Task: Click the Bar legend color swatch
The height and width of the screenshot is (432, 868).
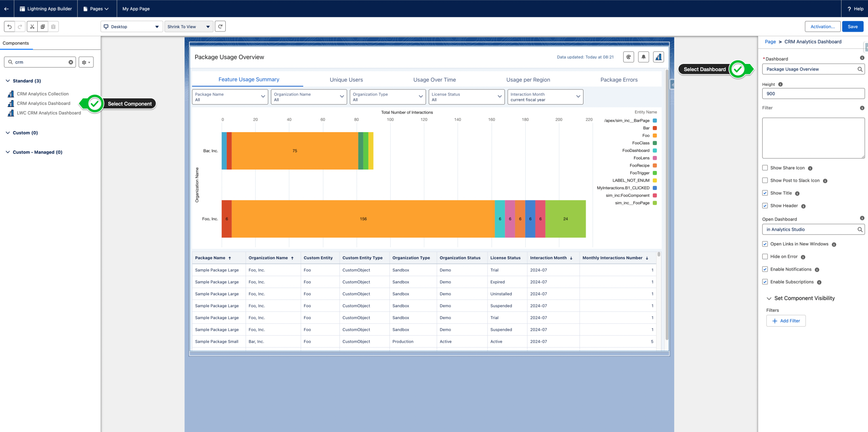Action: (x=654, y=128)
